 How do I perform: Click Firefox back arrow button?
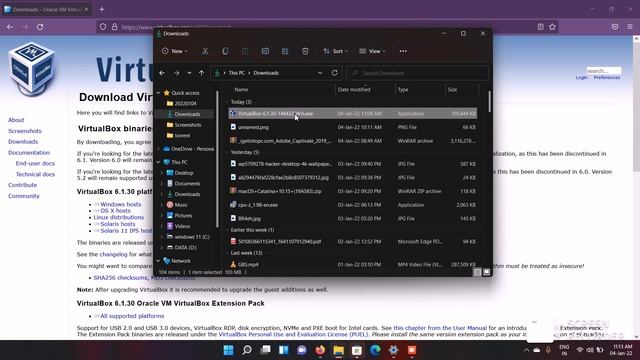(10, 27)
